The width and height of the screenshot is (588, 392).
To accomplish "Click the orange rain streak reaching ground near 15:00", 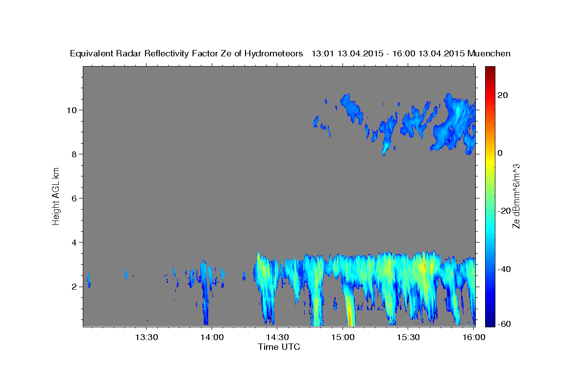I will pos(349,309).
